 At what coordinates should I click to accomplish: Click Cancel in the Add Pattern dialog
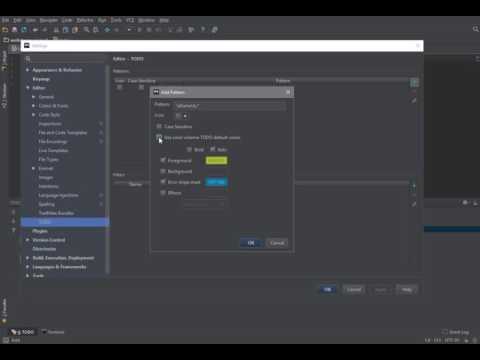click(x=277, y=243)
